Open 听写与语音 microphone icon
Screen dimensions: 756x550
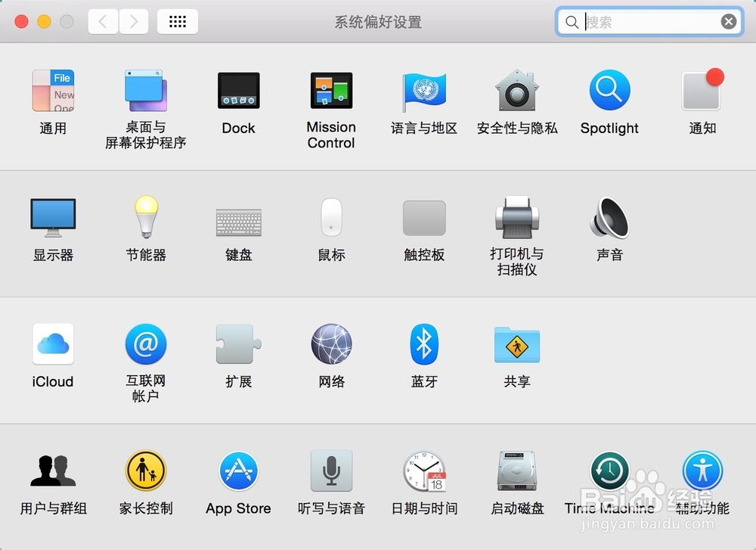(331, 471)
